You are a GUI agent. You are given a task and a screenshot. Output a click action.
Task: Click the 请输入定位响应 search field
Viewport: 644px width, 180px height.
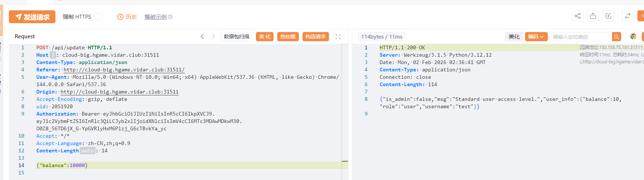pyautogui.click(x=580, y=37)
